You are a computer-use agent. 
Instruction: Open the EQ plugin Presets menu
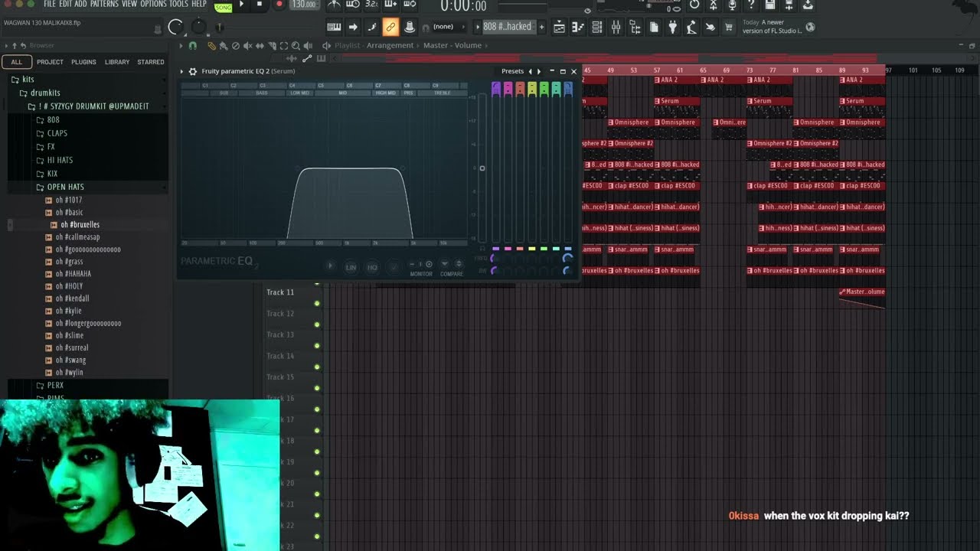512,71
